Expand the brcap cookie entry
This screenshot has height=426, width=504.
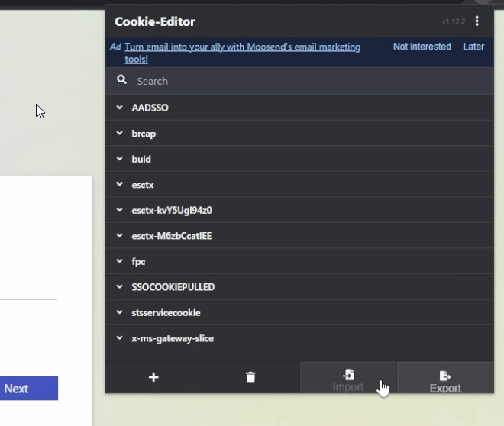144,134
